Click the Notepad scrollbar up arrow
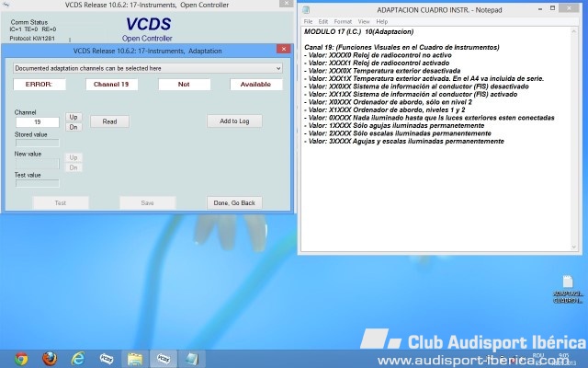Screen dimensions: 588x368 pos(573,32)
